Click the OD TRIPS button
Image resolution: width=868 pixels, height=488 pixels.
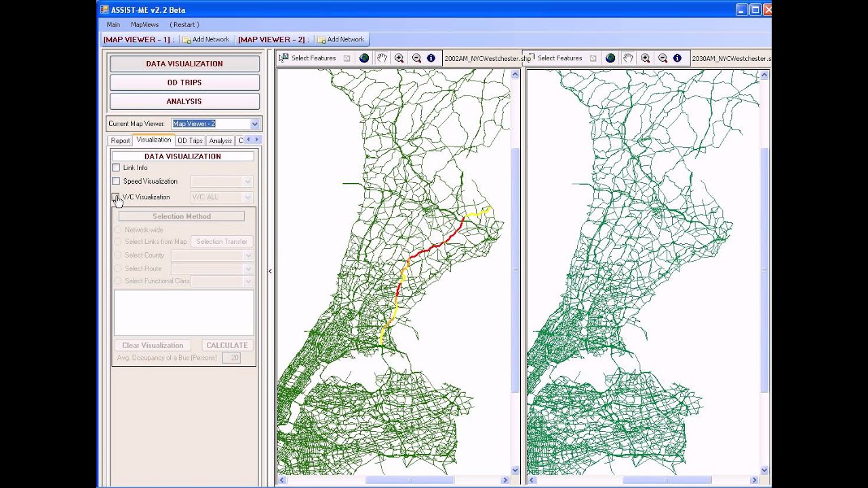click(x=184, y=83)
